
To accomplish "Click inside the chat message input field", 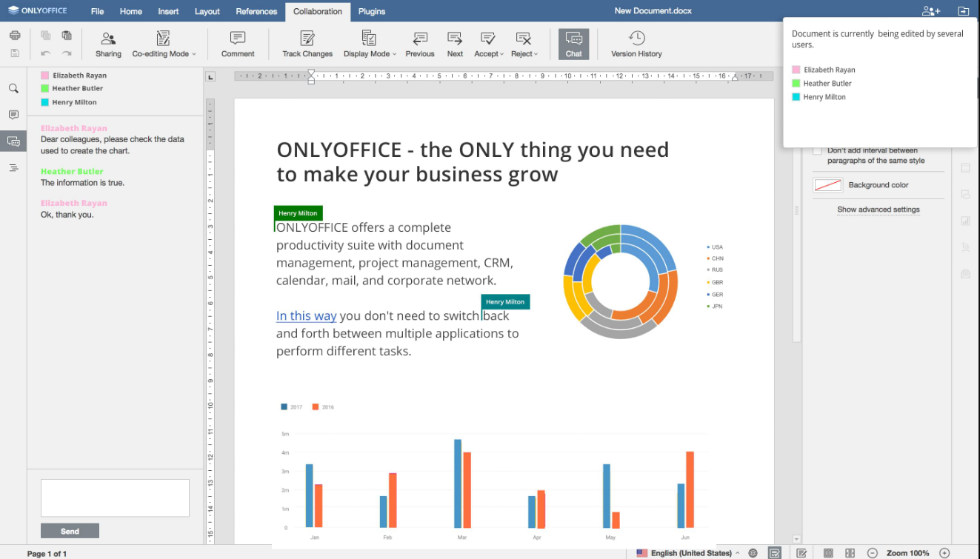I will (115, 498).
